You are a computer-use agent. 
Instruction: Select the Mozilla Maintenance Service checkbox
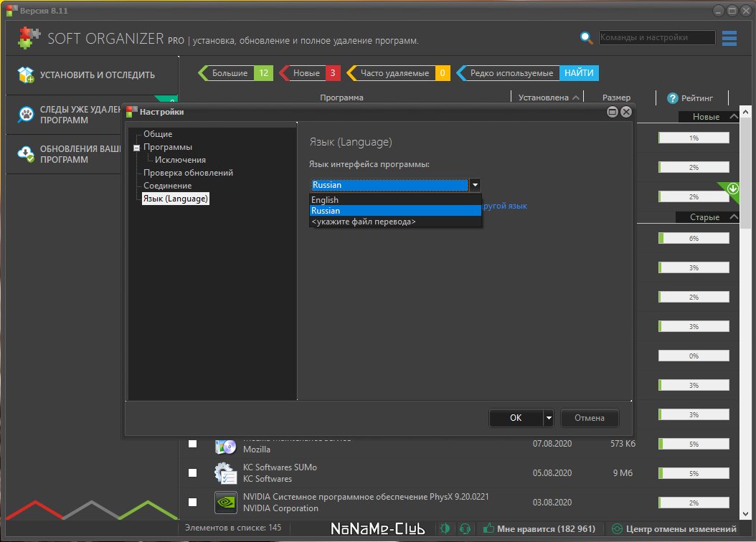coord(192,444)
